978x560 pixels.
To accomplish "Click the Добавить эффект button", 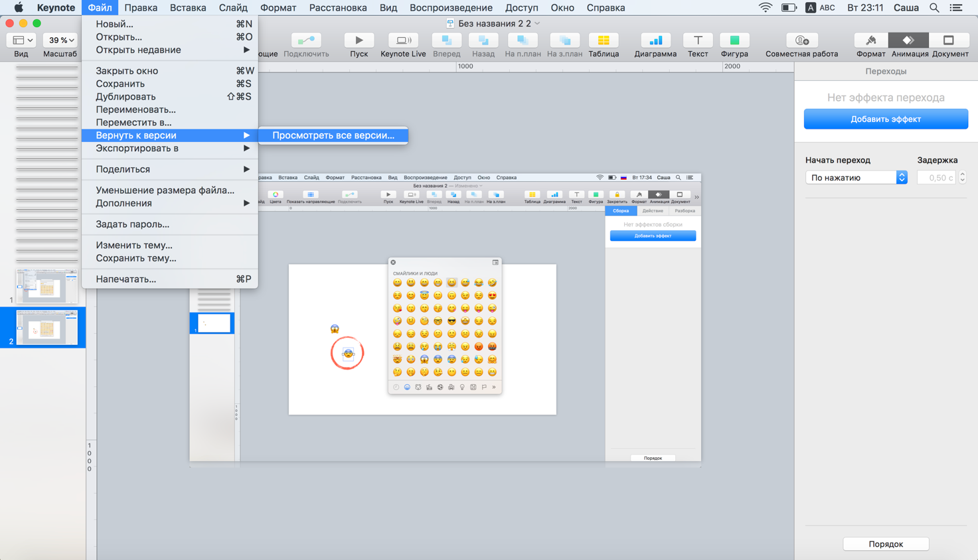I will [x=886, y=119].
